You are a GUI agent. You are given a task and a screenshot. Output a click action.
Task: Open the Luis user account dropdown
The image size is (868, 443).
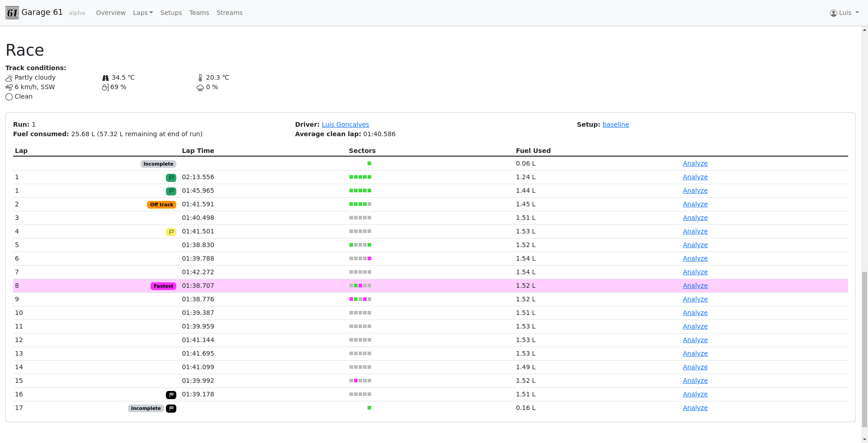pos(844,13)
